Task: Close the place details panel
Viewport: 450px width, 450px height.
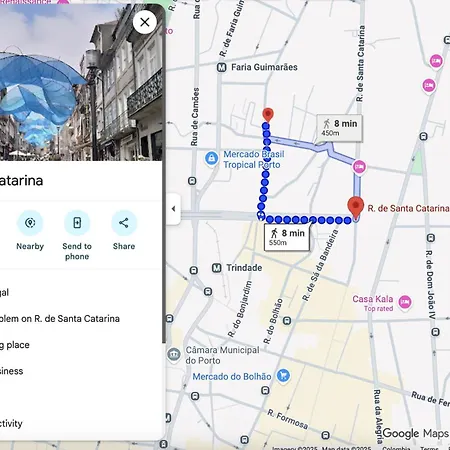Action: point(145,22)
